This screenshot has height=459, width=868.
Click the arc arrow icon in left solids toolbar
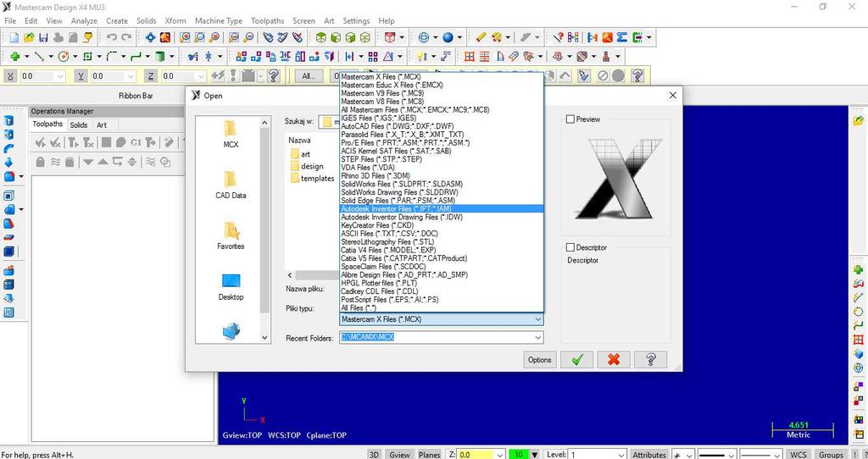tap(8, 149)
